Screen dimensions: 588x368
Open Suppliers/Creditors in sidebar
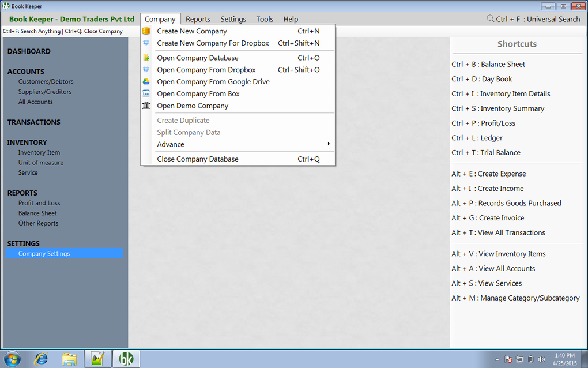point(45,92)
